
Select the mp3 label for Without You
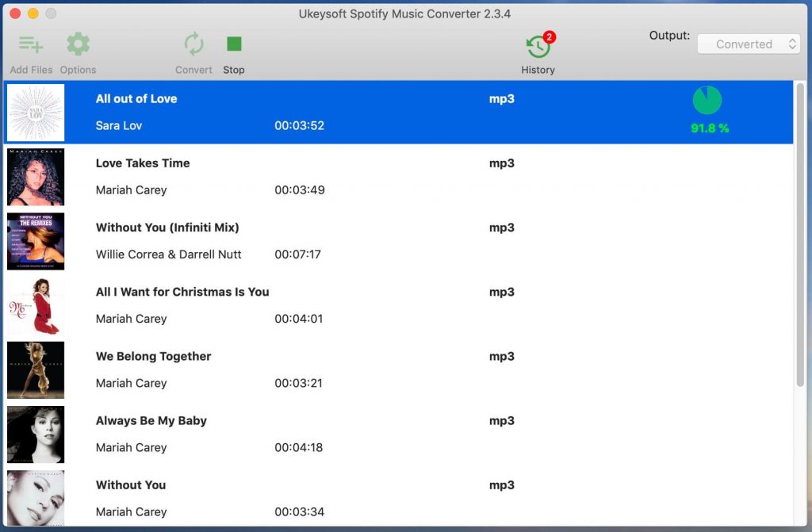coord(501,484)
